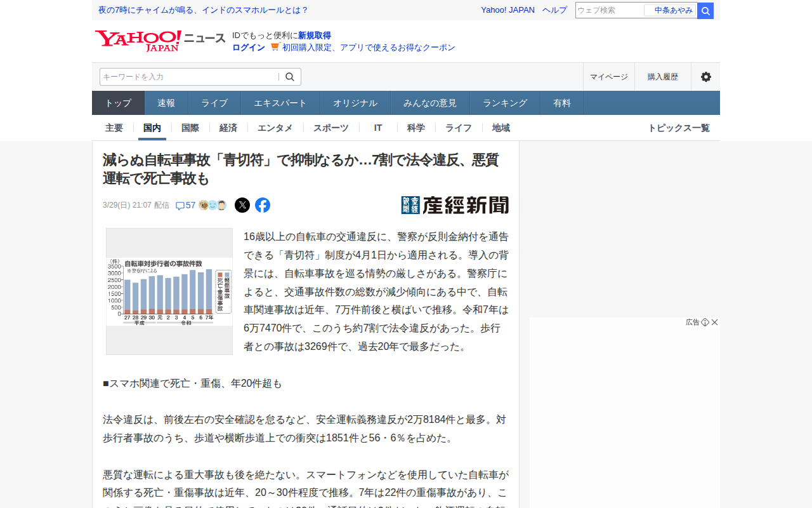812x508 pixels.
Task: Click the ログイン link
Action: point(249,48)
